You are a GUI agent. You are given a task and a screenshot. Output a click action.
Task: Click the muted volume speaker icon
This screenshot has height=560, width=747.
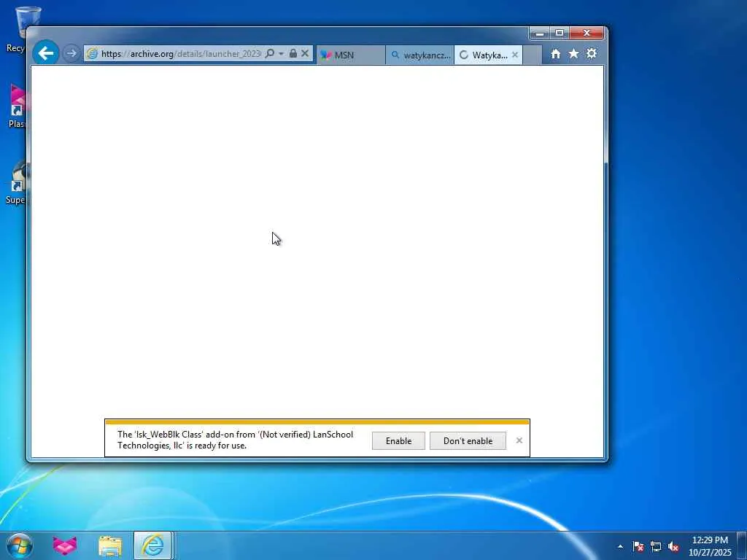(673, 547)
